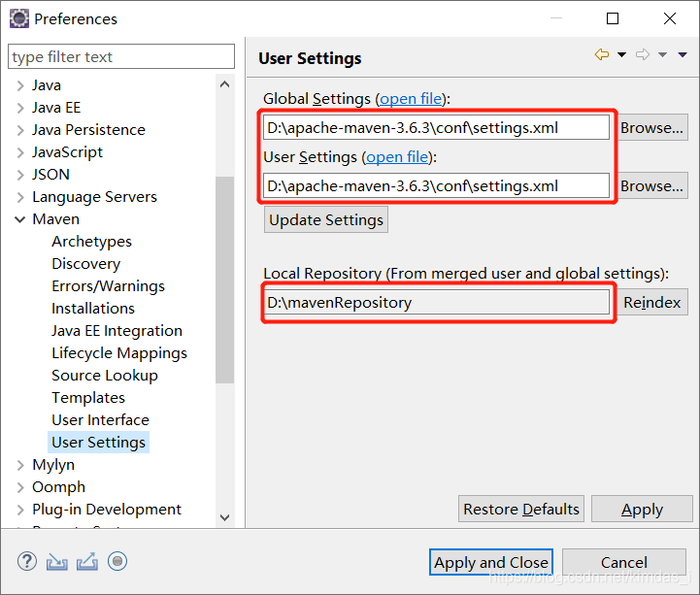
Task: Select the Java Persistence label
Action: (88, 130)
